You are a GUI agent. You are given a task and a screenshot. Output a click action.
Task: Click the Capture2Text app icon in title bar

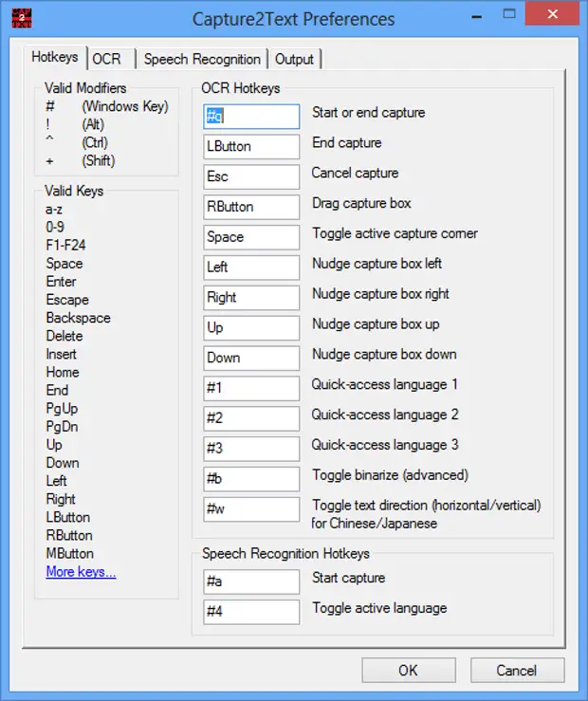(x=14, y=17)
